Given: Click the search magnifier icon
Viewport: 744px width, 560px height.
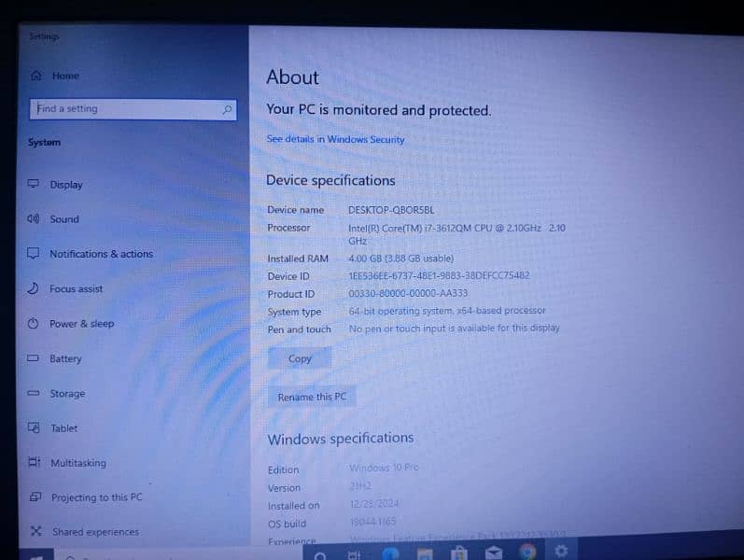Looking at the screenshot, I should [x=227, y=109].
